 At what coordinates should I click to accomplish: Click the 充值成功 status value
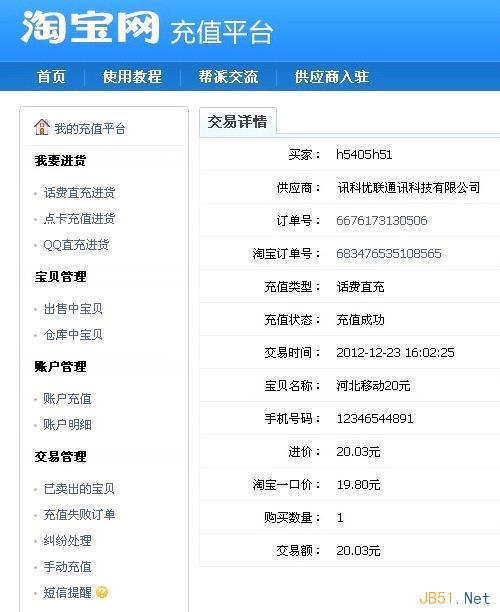click(360, 320)
